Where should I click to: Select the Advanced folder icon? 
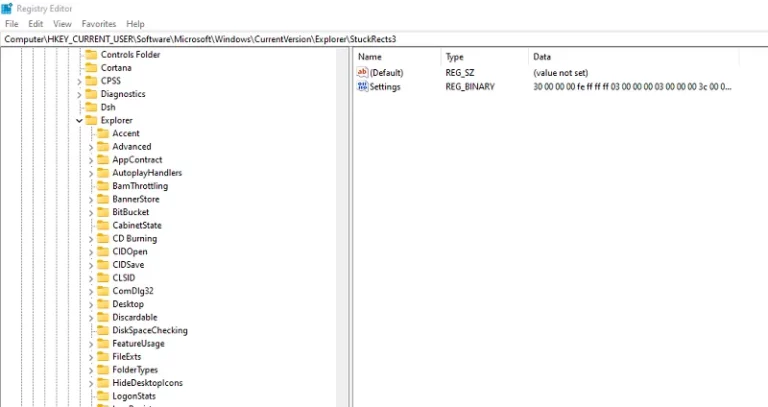[103, 146]
